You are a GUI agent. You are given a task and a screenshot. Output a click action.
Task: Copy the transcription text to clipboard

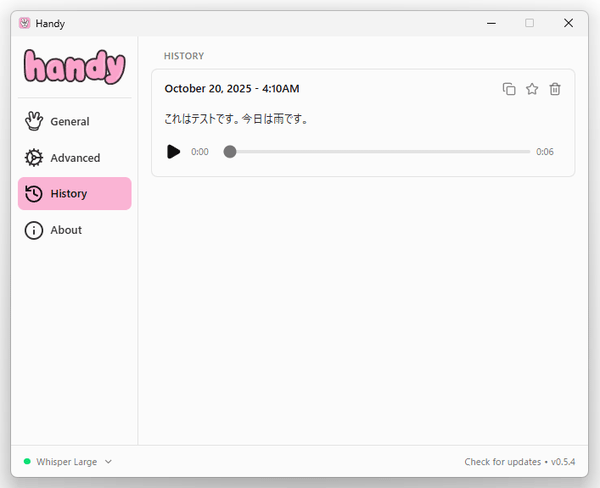[x=509, y=89]
